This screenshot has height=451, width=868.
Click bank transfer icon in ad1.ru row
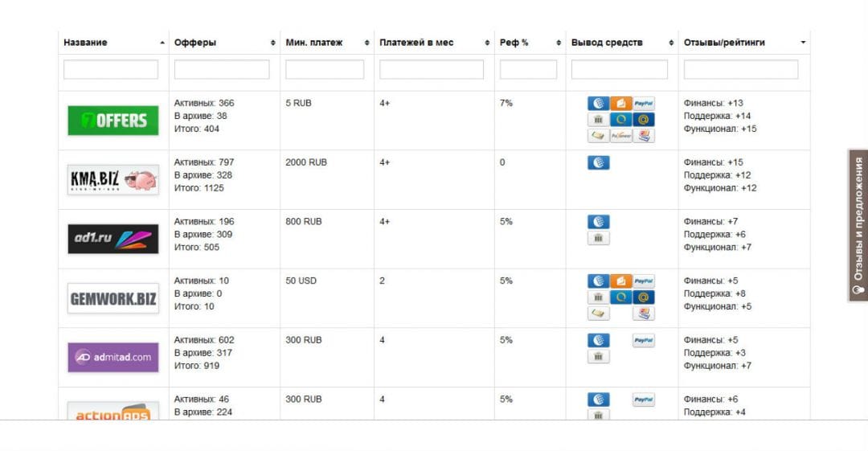click(598, 238)
